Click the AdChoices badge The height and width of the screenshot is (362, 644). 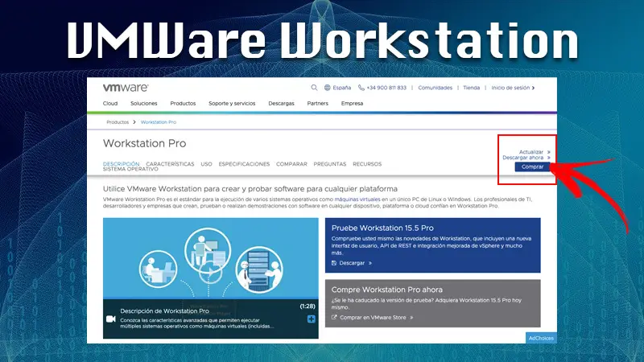click(x=541, y=338)
